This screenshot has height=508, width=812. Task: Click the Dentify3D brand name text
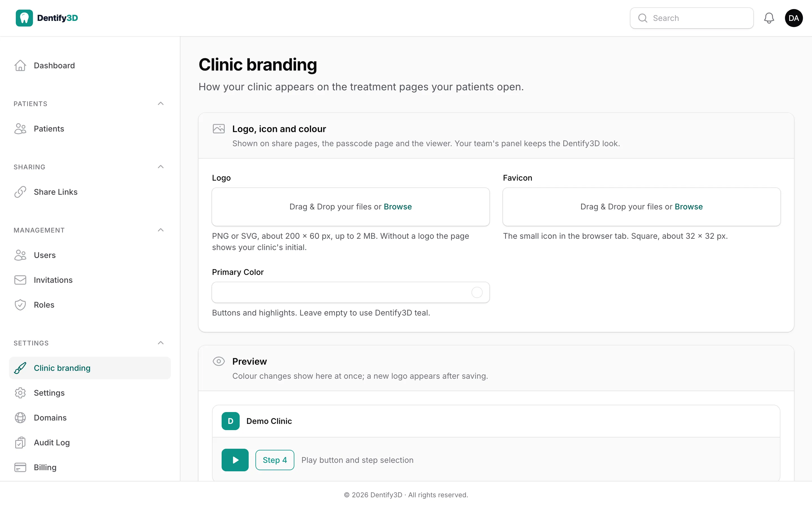coord(58,18)
